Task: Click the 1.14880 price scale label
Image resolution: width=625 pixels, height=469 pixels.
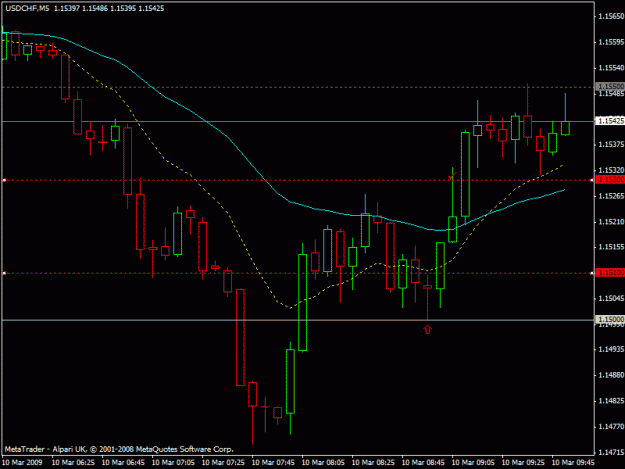Action: [611, 375]
